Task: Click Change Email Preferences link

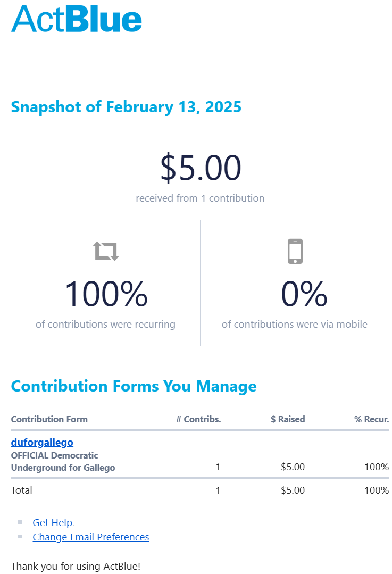Action: [x=90, y=537]
